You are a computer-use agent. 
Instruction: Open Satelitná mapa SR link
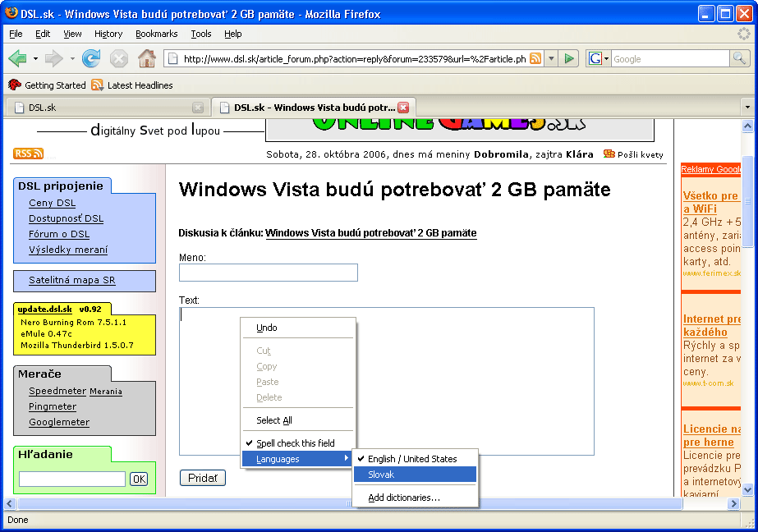point(72,280)
